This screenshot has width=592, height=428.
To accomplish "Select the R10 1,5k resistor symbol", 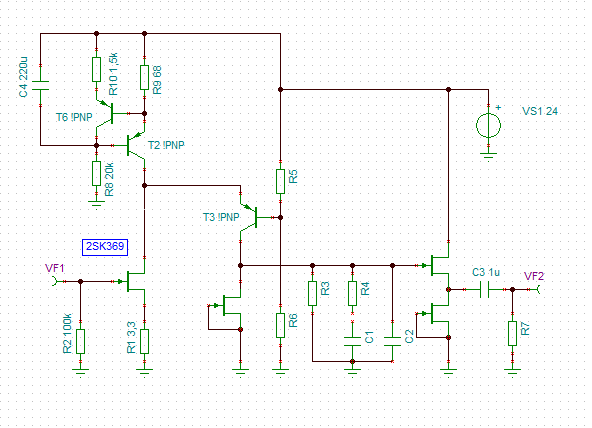I will pyautogui.click(x=97, y=70).
